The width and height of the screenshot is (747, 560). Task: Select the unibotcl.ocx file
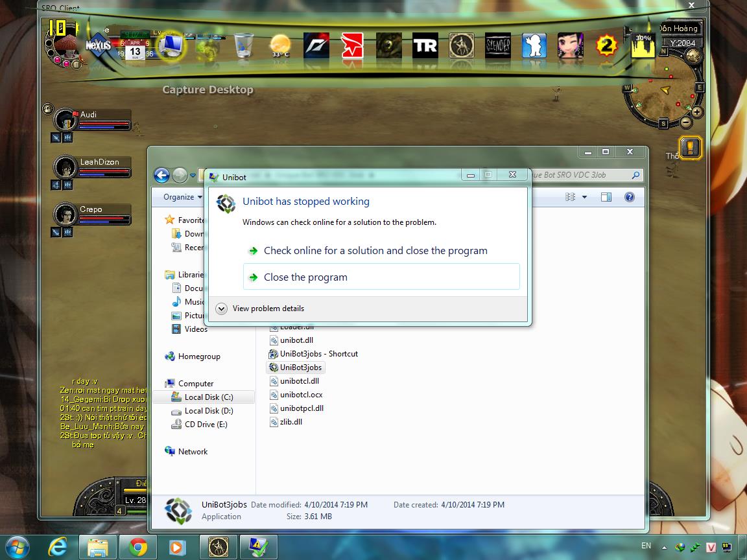[296, 395]
